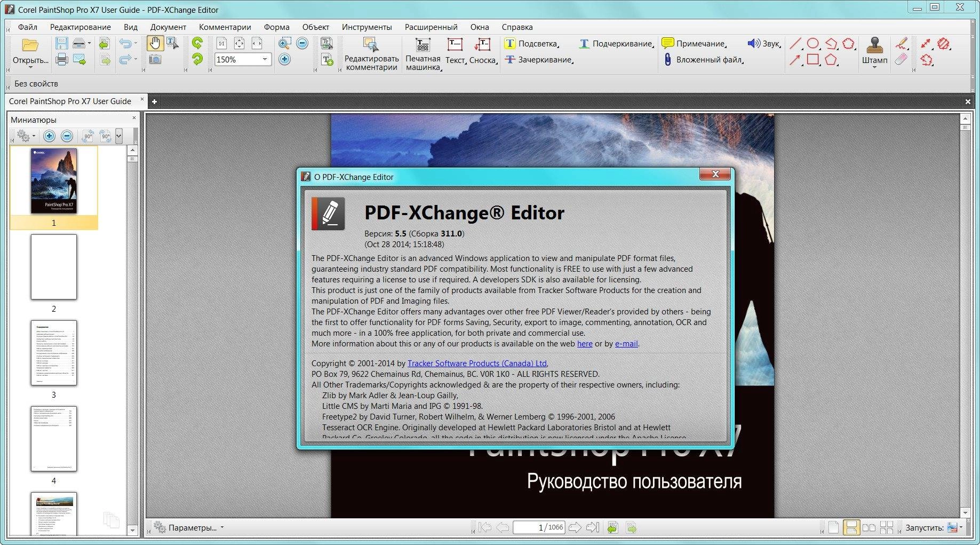Select page 3 thumbnail
Viewport: 980px width, 545px height.
[54, 353]
